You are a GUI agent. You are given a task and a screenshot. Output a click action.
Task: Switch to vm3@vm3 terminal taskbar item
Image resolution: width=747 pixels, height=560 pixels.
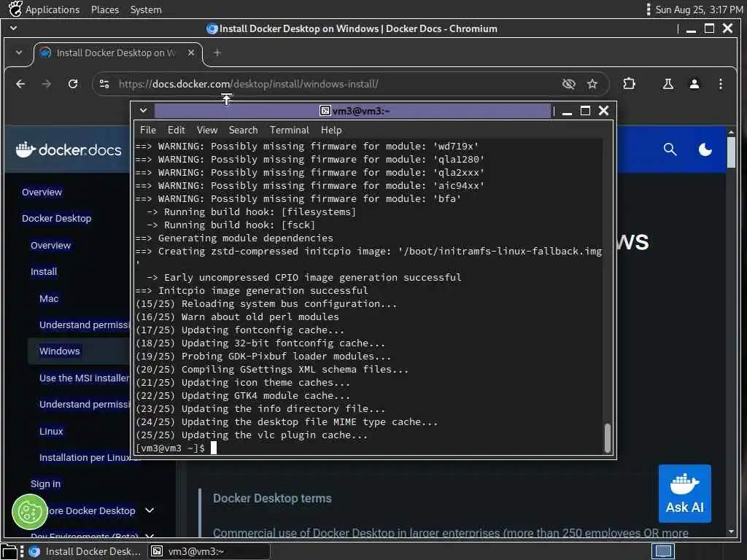(209, 551)
